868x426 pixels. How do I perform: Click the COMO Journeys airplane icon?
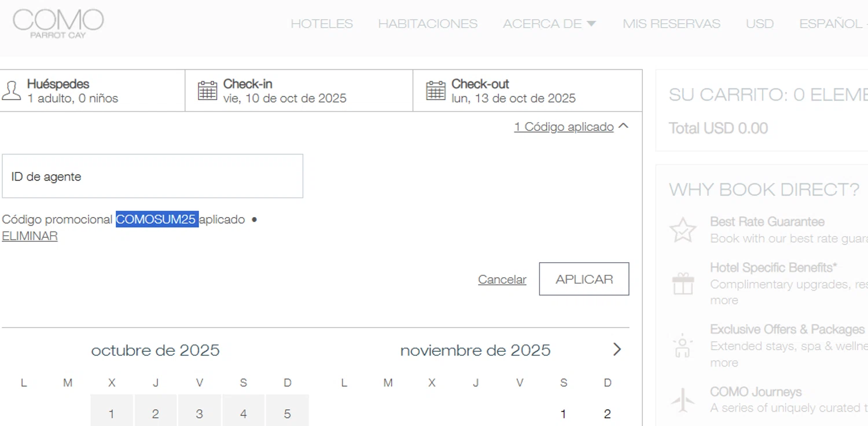pyautogui.click(x=683, y=400)
